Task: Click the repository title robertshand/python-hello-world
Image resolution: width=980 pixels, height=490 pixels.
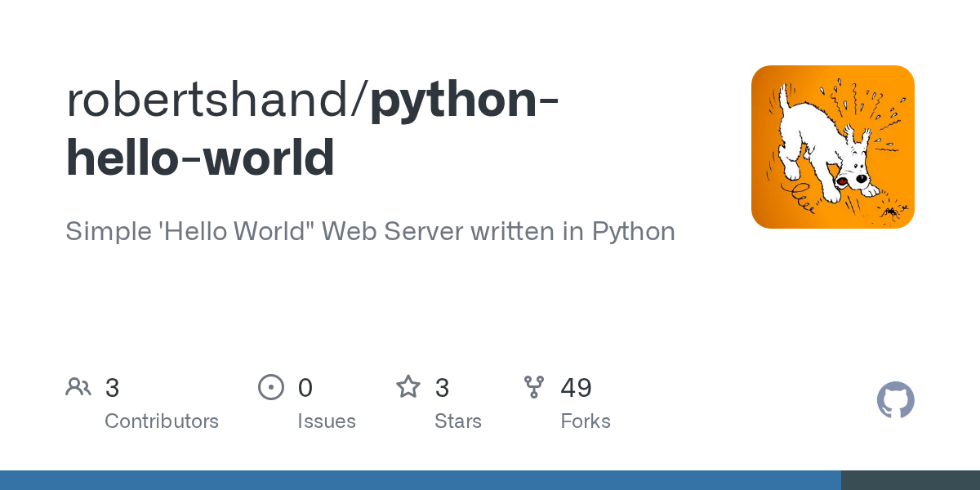Action: point(313,127)
